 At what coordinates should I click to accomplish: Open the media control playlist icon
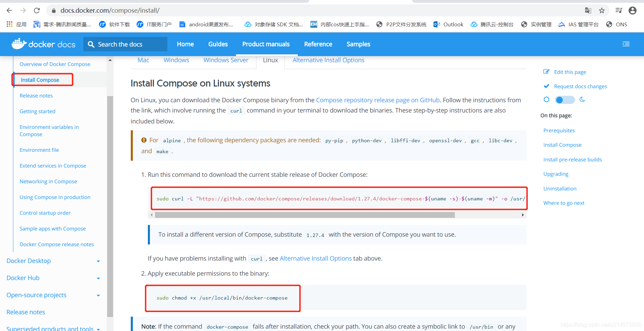[x=619, y=11]
